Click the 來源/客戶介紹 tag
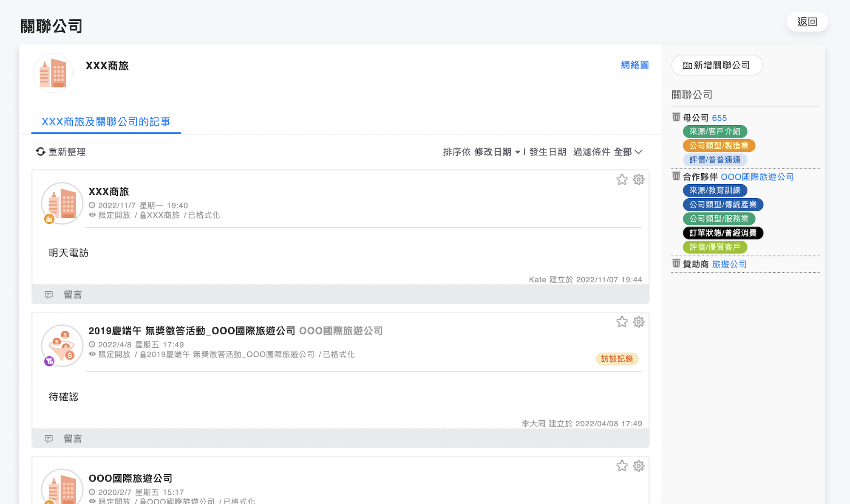 coord(715,132)
